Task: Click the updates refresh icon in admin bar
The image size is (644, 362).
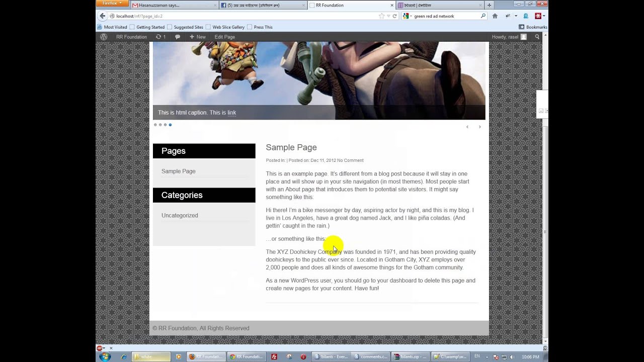Action: coord(158,37)
